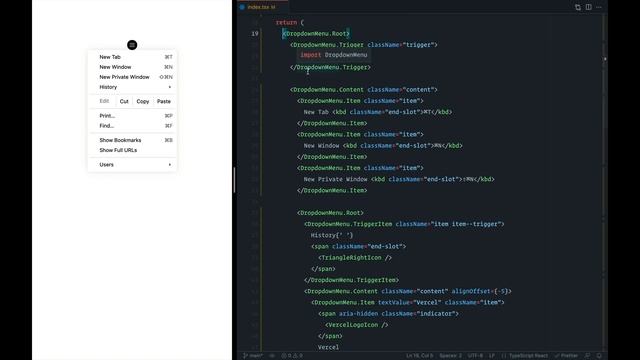Click the feedback icon in status bar
Screen dimensions: 640x360
[587, 356]
